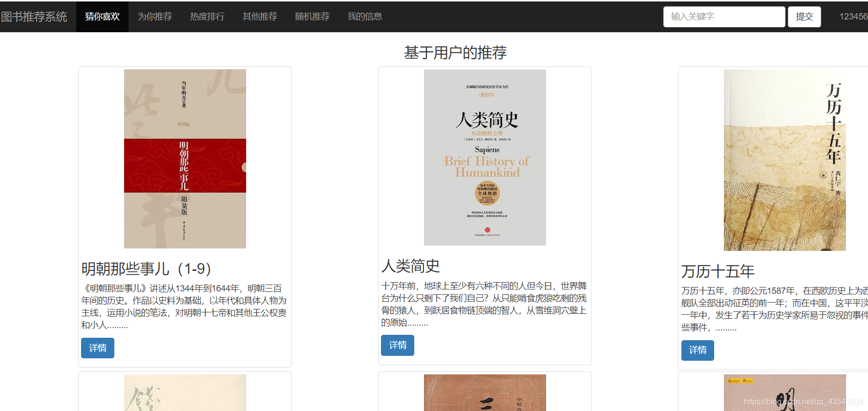
Task: Open the 随机推荐 menu item
Action: 312,17
